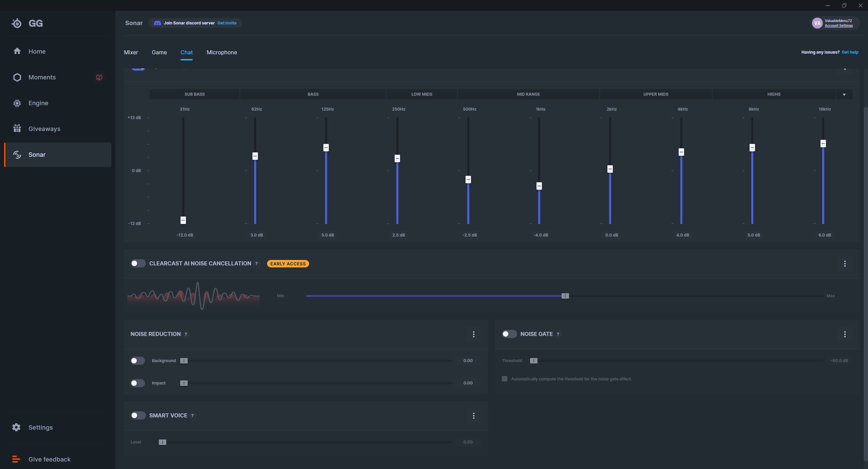Click the Give feedback icon
The height and width of the screenshot is (469, 868).
pyautogui.click(x=16, y=459)
